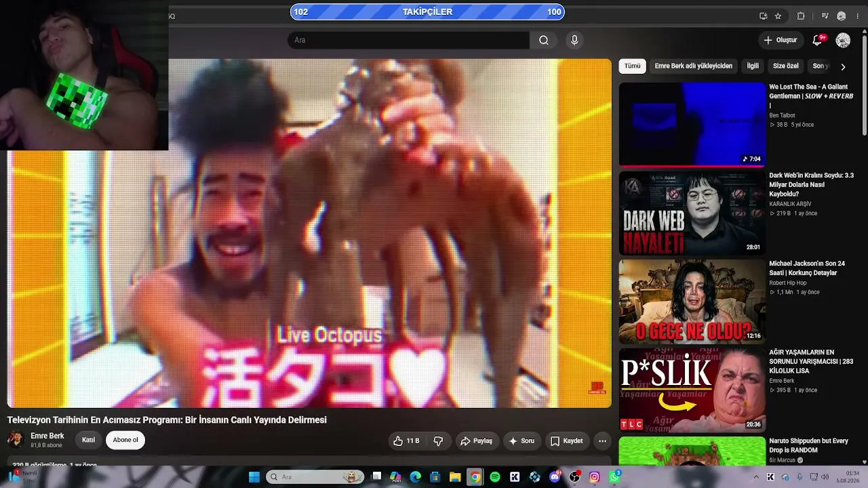Open the 'Dark Web Hayaleti' thumbnail
Viewport: 868px width, 488px height.
point(692,213)
